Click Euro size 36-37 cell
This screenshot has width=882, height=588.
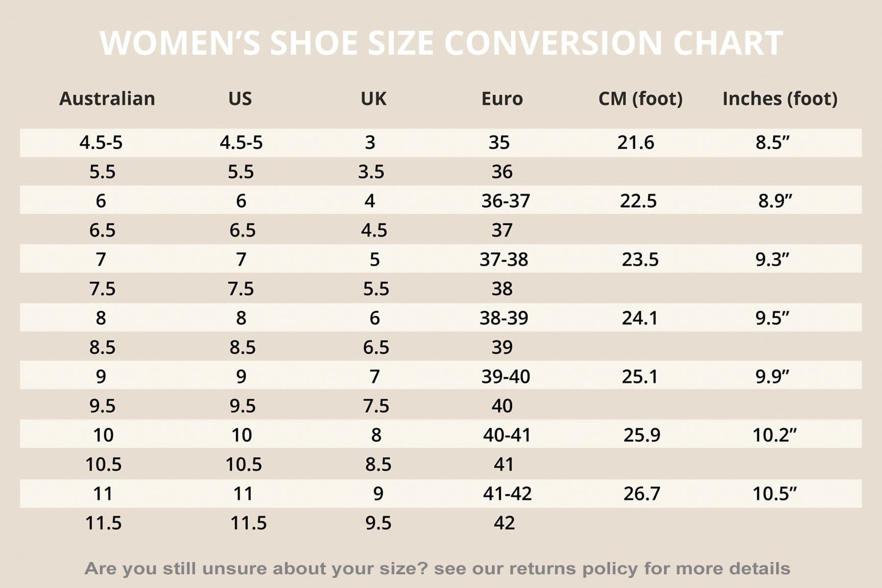click(505, 201)
